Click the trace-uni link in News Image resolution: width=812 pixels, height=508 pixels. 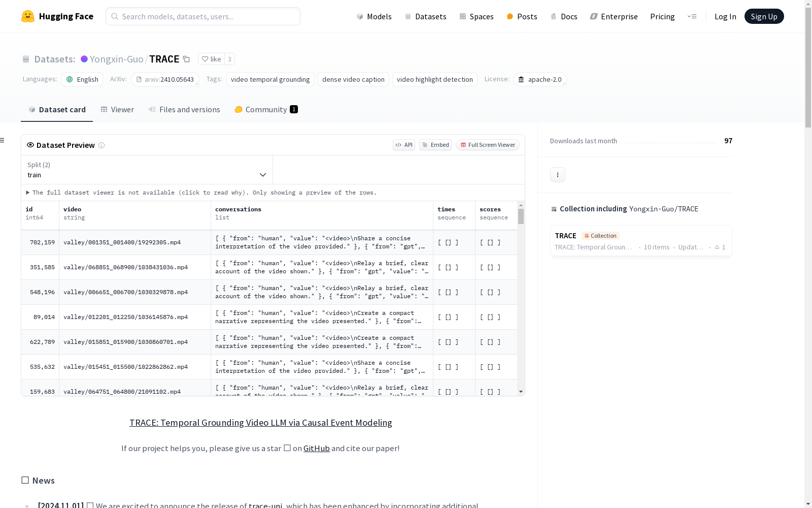click(x=265, y=504)
